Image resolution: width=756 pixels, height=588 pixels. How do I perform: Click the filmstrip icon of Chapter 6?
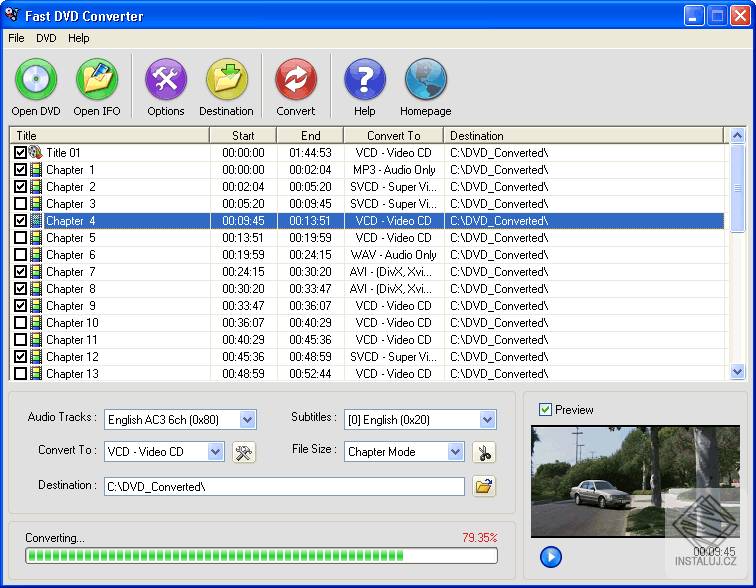tap(36, 254)
